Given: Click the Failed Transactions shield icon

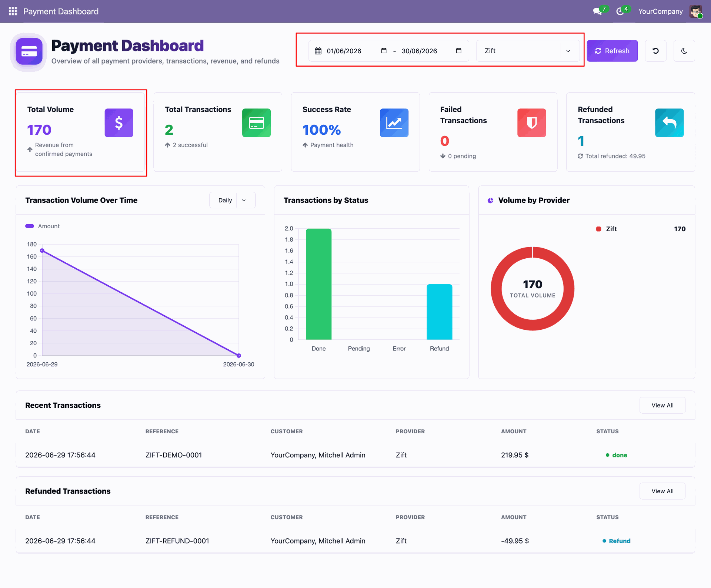Looking at the screenshot, I should [x=531, y=123].
